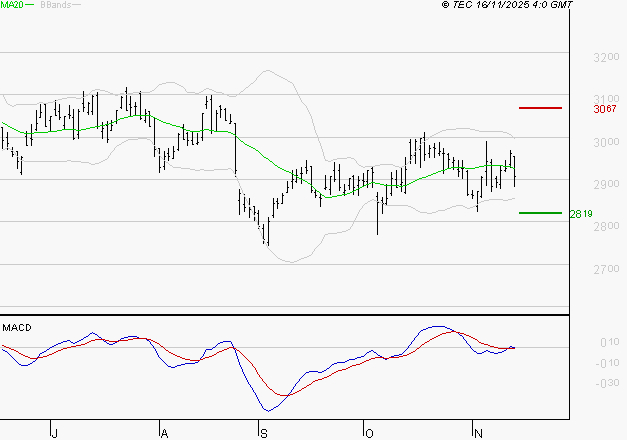This screenshot has height=440, width=627.
Task: Click the -0.30 MACD axis label
Action: click(x=607, y=383)
